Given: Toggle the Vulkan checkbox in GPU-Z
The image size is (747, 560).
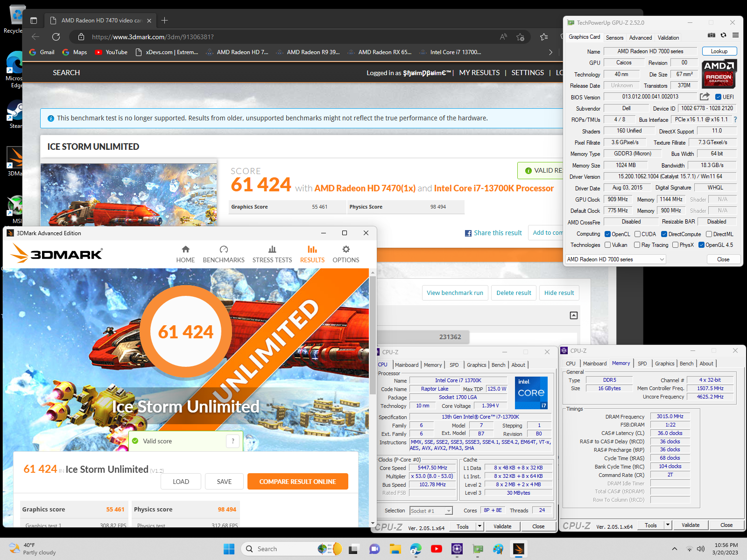Looking at the screenshot, I should 607,245.
